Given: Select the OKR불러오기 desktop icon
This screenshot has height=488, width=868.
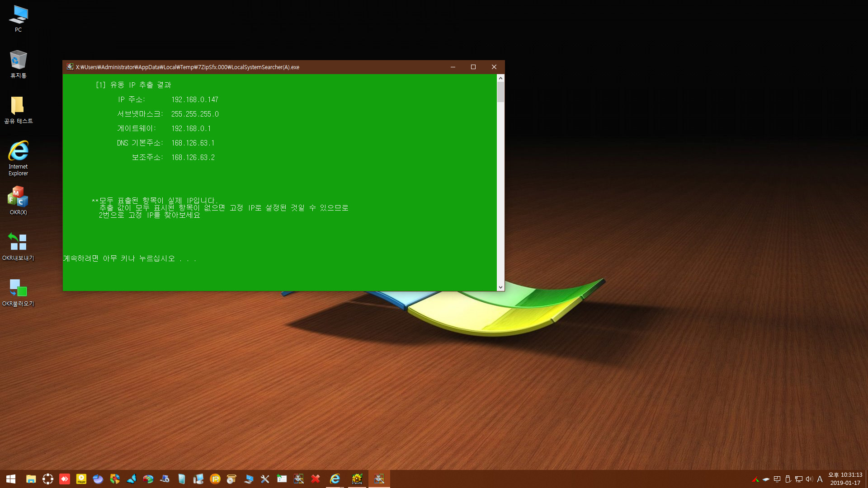Looking at the screenshot, I should 18,292.
